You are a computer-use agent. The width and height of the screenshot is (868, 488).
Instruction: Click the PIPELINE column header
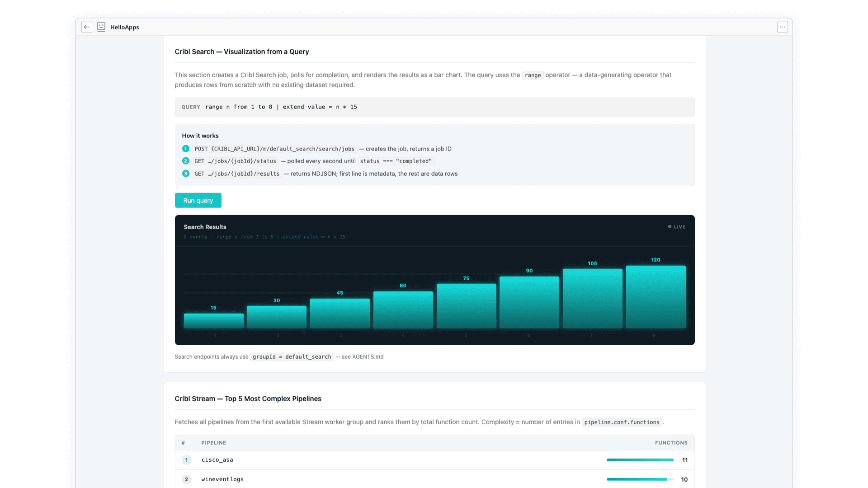pyautogui.click(x=214, y=443)
